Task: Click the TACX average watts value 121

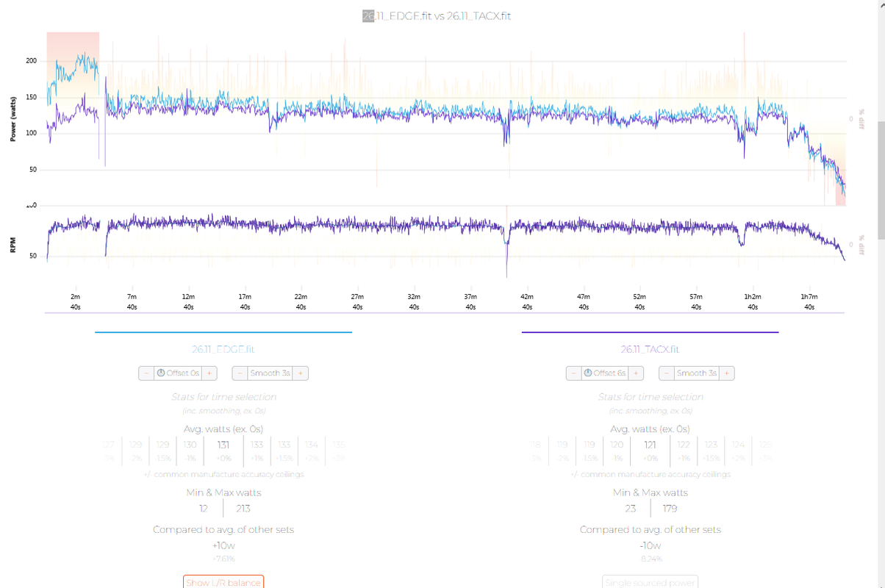Action: [x=650, y=445]
